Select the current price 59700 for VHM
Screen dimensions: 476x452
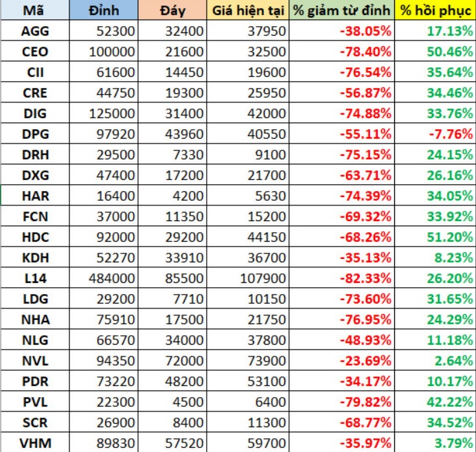pos(248,443)
